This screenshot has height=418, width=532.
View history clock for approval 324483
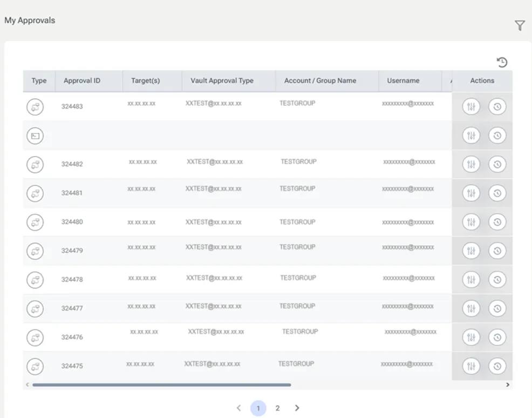pyautogui.click(x=497, y=106)
